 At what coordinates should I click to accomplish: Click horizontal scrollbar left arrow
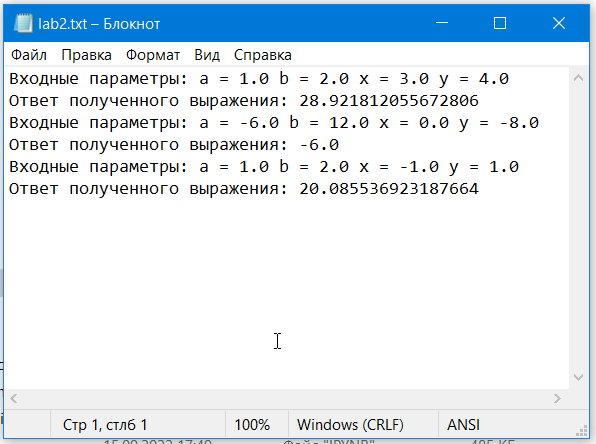(14, 398)
